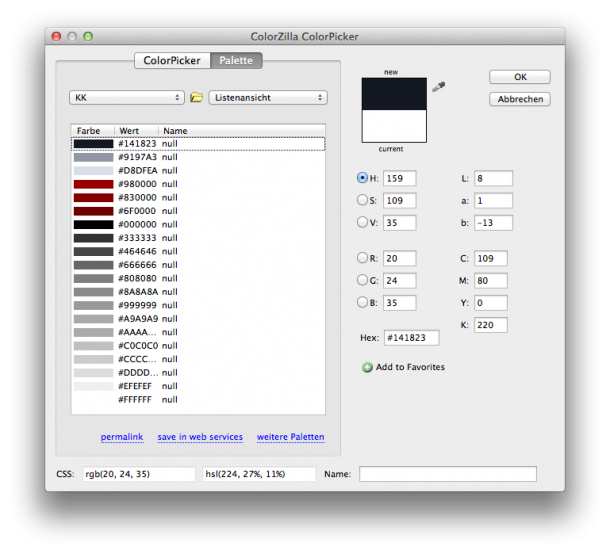Confirm with the OK button
Screen dimensions: 610x554
click(x=520, y=77)
